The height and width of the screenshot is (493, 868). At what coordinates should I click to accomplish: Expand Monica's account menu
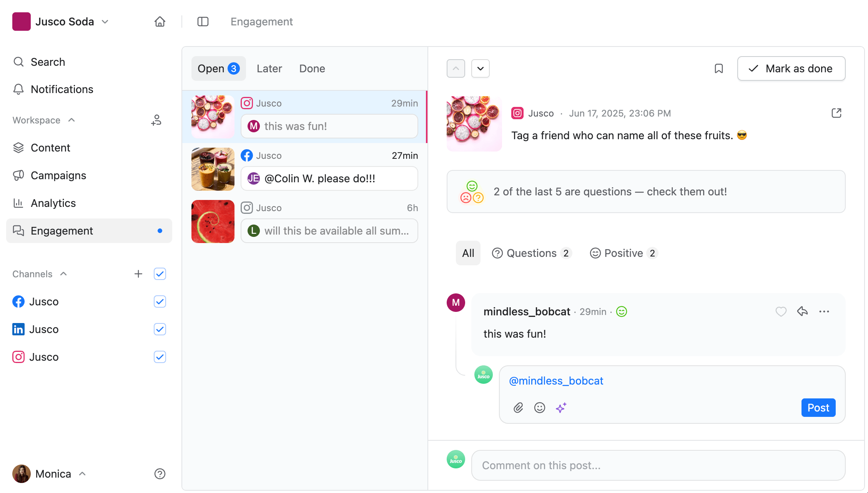[x=82, y=474]
